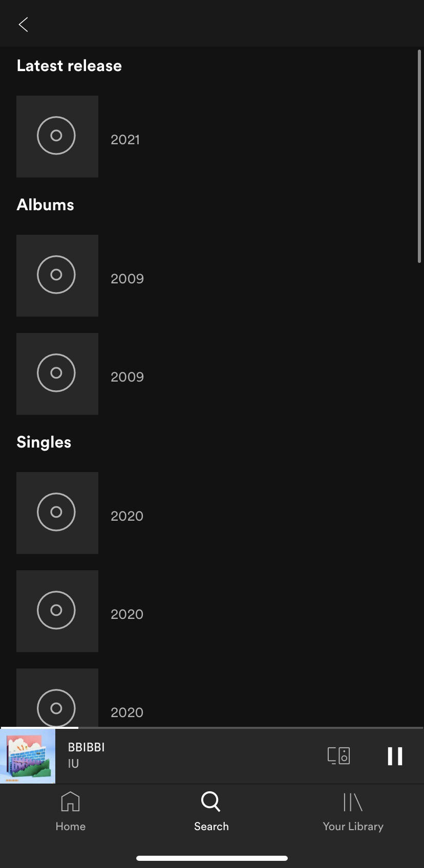Open second 2020 single cover placeholder
Image resolution: width=424 pixels, height=868 pixels.
(x=57, y=611)
